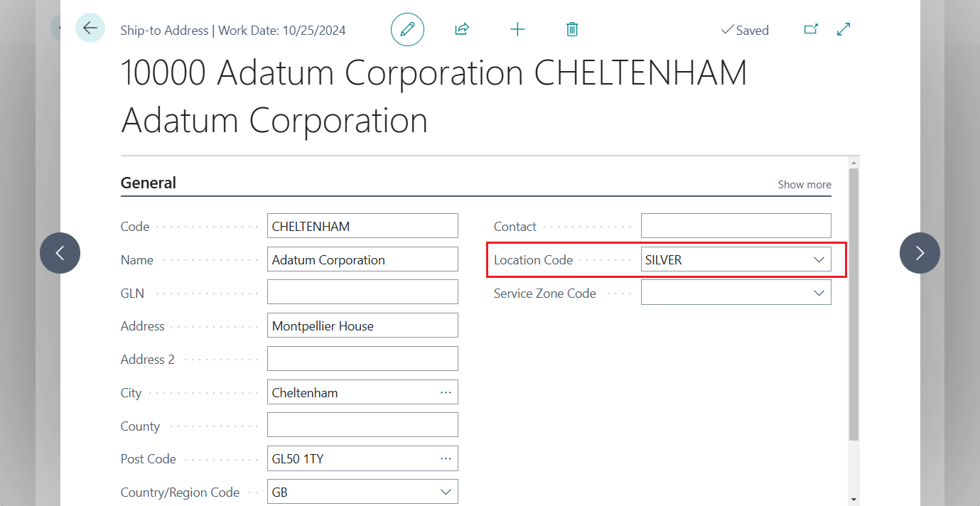This screenshot has width=980, height=506.
Task: Open the edit pencil icon
Action: coord(407,29)
